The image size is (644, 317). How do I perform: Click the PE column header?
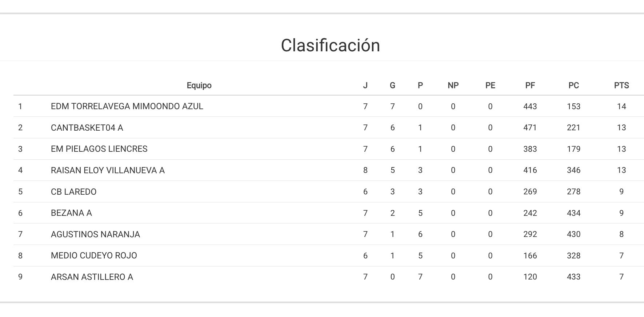[x=490, y=86]
